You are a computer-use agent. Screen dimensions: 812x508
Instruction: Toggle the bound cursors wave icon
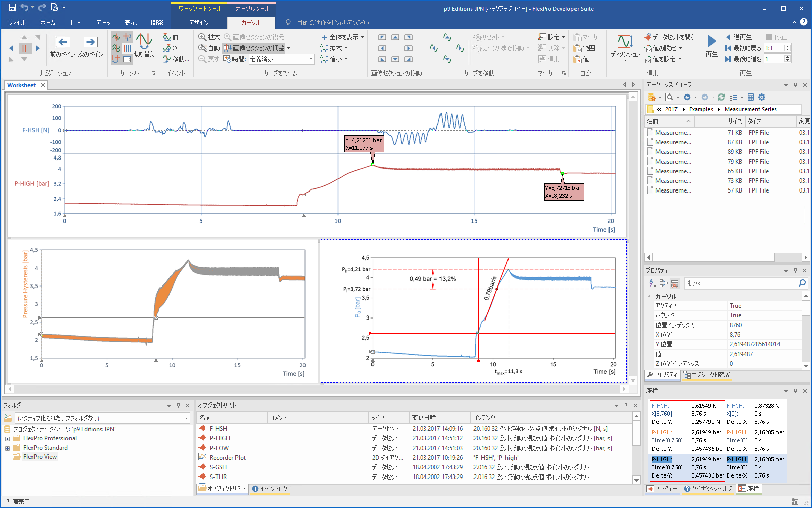[116, 48]
